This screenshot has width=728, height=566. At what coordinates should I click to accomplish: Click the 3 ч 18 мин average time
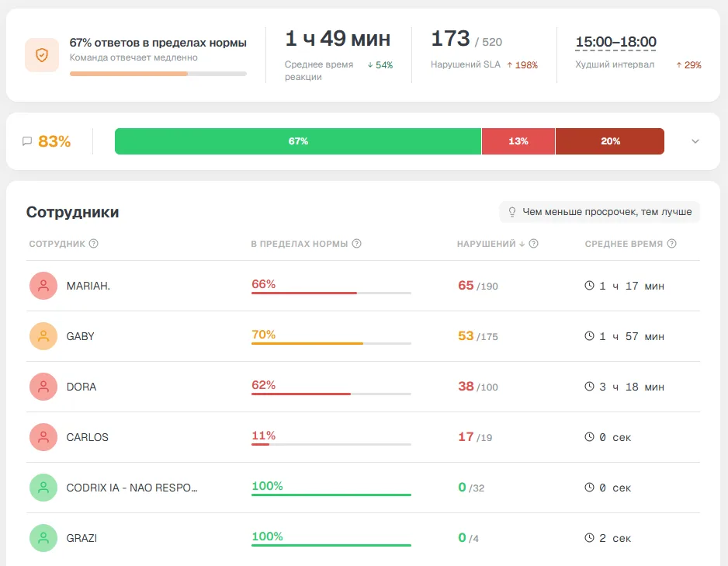632,387
